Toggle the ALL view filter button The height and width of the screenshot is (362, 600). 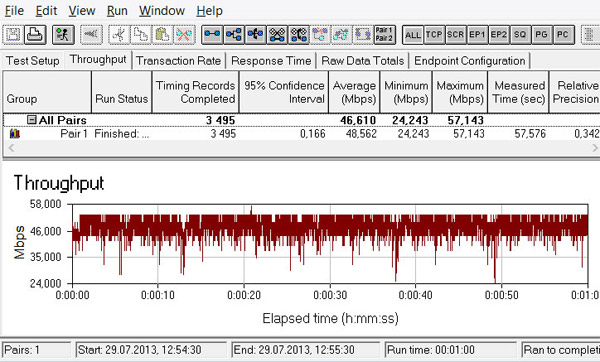[x=413, y=35]
